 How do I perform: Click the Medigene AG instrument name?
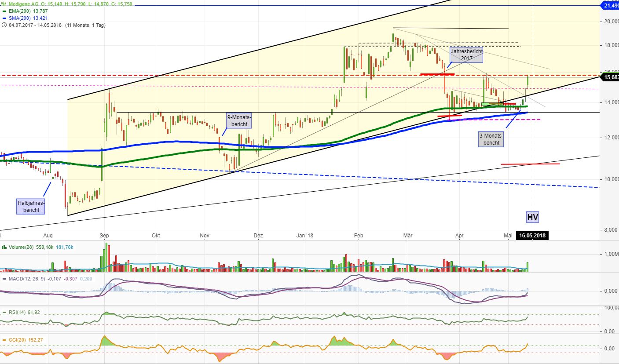[23, 4]
